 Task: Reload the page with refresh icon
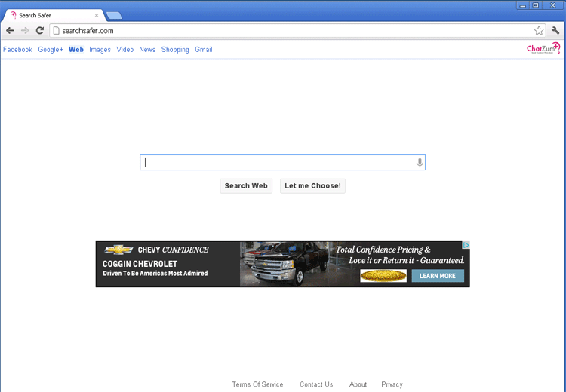40,31
